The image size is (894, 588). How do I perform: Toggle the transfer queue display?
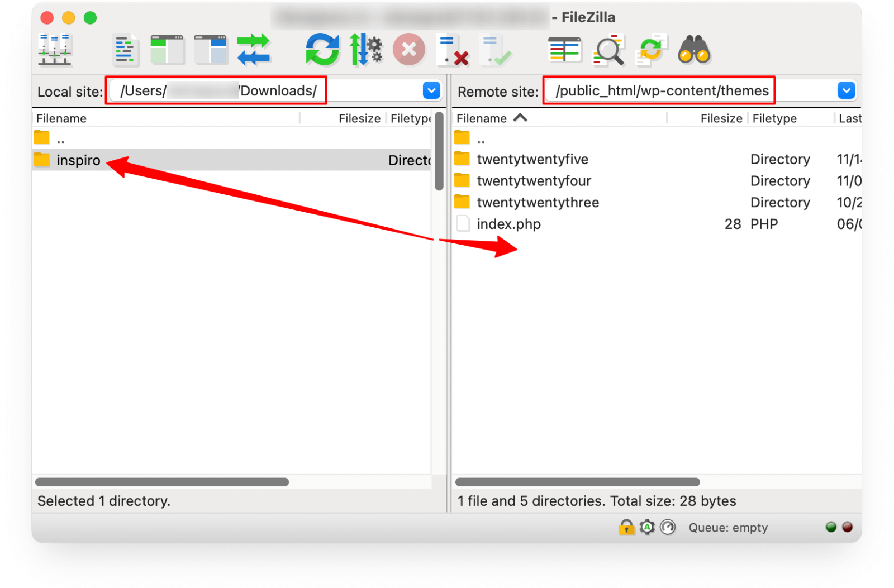click(x=254, y=50)
